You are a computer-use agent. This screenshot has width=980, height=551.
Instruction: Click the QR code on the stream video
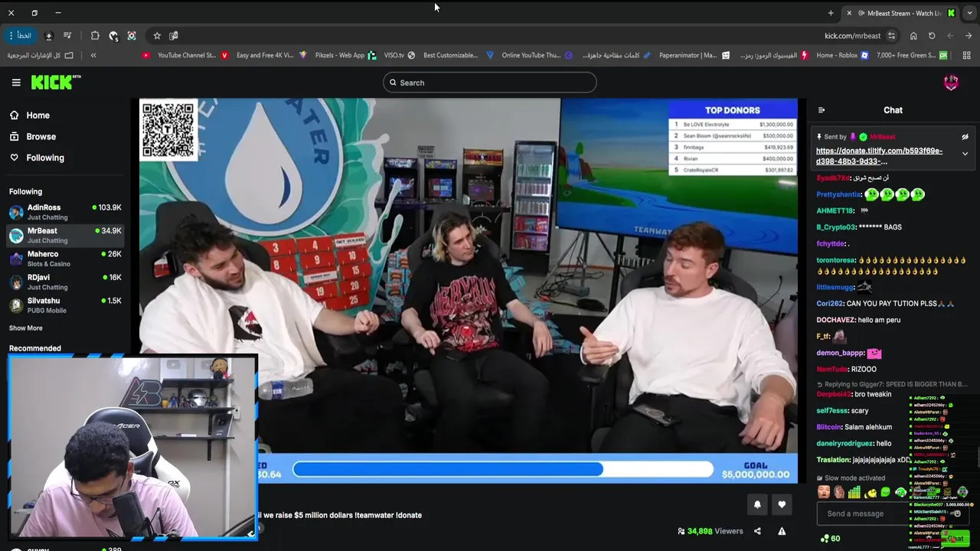[x=168, y=129]
